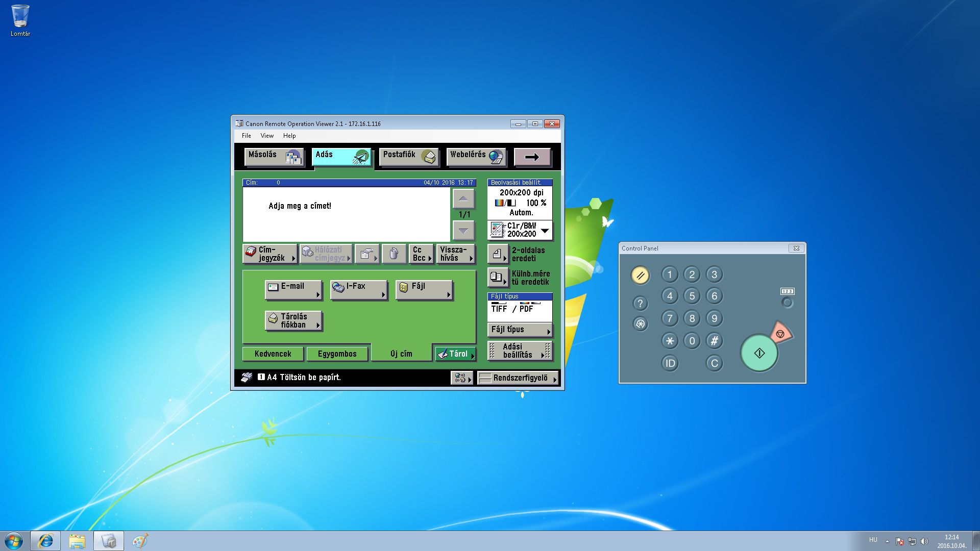Close the Control Panel window

click(x=796, y=248)
